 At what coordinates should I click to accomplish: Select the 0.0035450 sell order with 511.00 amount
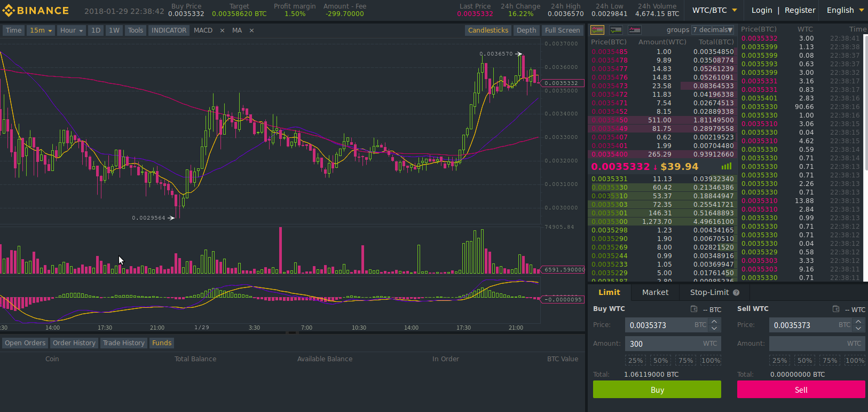tap(662, 120)
